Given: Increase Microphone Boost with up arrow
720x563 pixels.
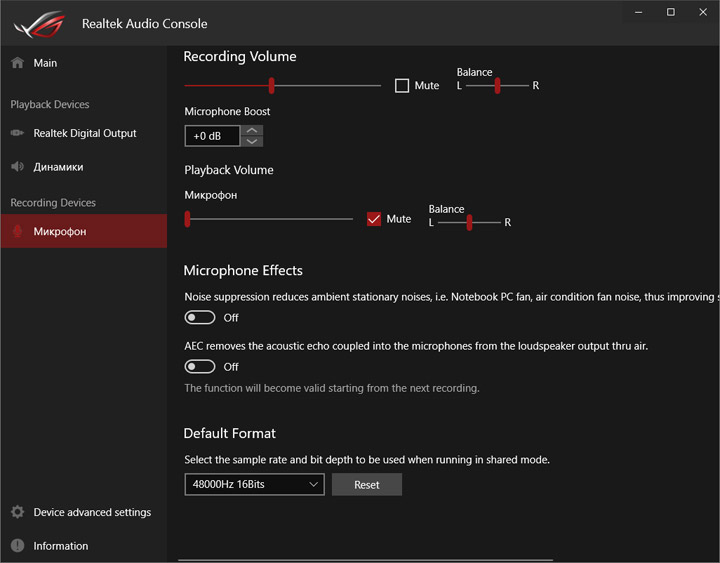Looking at the screenshot, I should (x=253, y=130).
